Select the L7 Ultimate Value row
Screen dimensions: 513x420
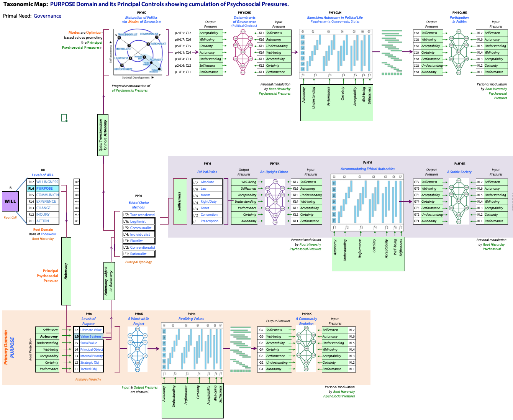[89, 330]
